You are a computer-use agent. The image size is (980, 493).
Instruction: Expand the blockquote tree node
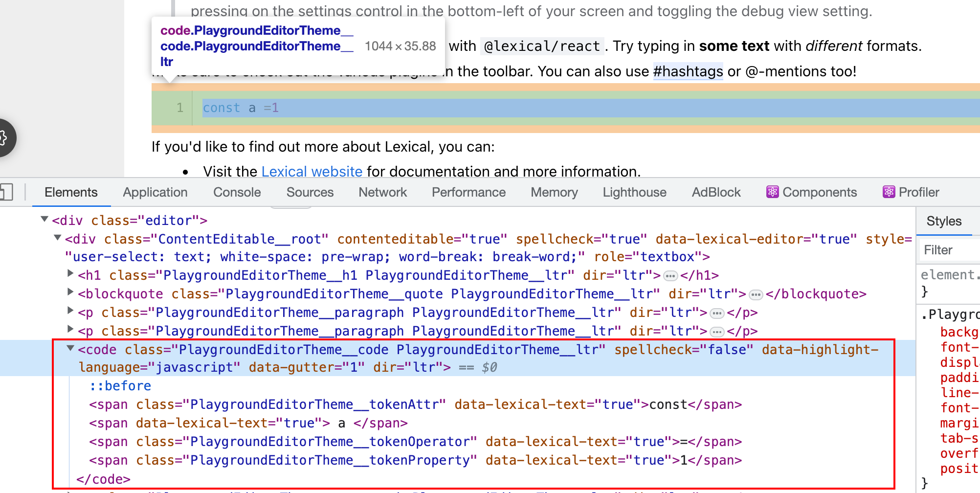click(x=70, y=293)
